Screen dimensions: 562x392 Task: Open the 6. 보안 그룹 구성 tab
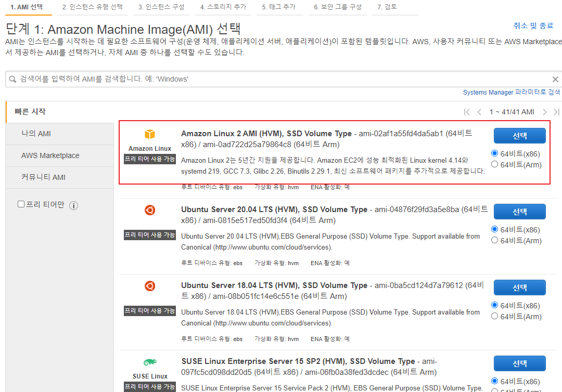(338, 7)
